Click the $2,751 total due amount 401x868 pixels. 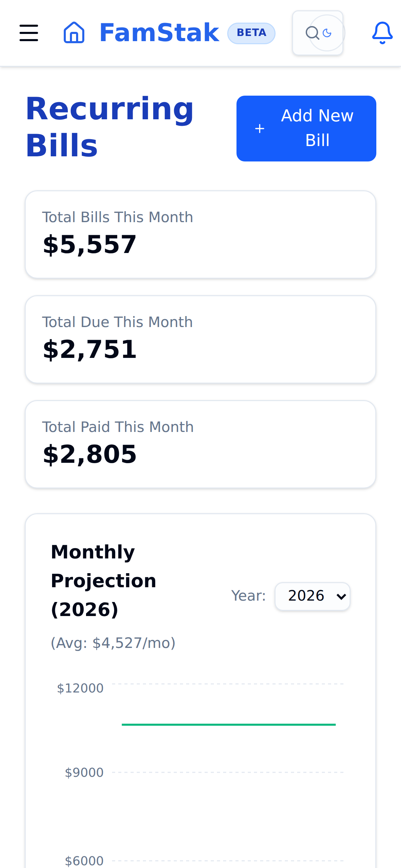pyautogui.click(x=90, y=350)
